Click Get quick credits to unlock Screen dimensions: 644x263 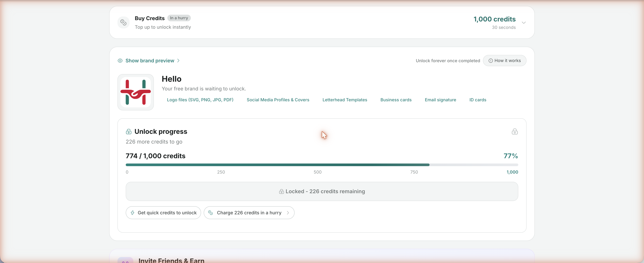pyautogui.click(x=163, y=213)
